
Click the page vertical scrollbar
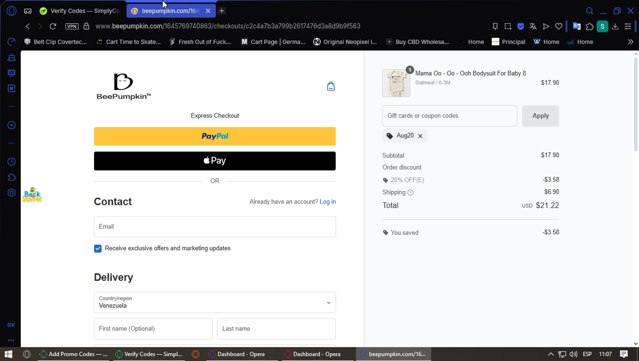click(x=636, y=104)
